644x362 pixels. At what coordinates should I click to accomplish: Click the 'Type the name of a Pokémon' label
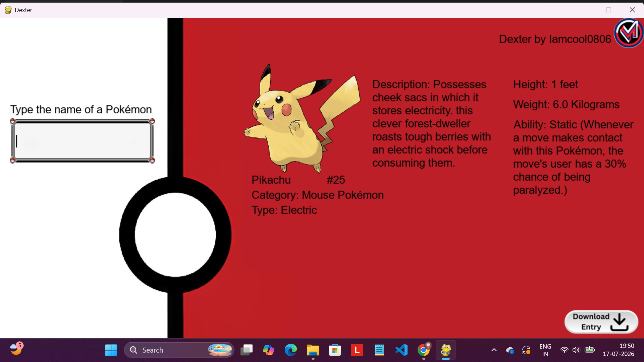click(81, 110)
